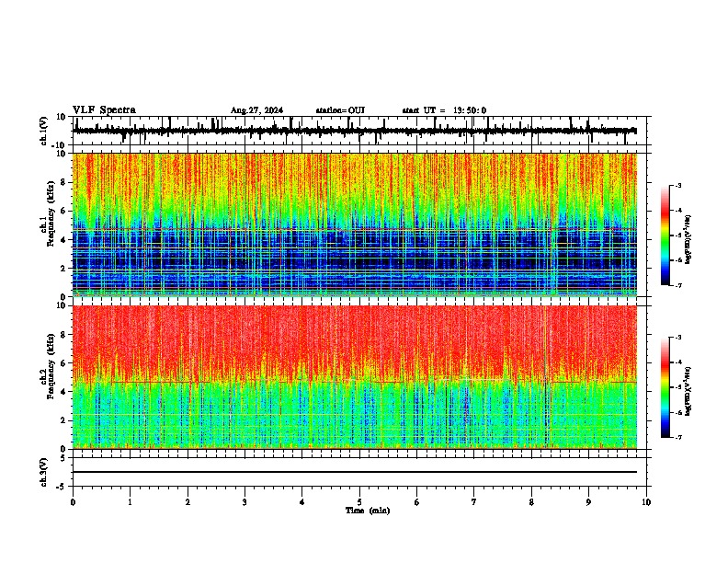
Task: Click the time axis tick label 8
Action: click(531, 502)
